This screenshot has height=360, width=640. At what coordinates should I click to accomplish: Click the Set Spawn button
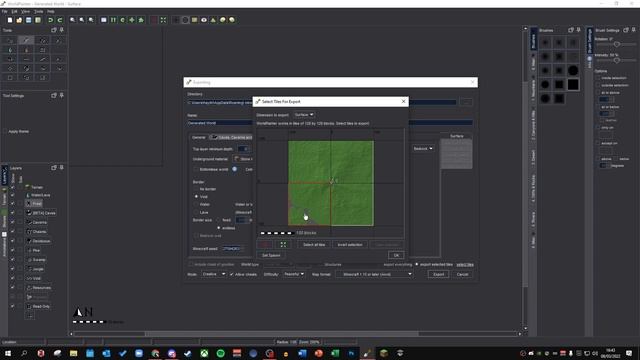(271, 255)
